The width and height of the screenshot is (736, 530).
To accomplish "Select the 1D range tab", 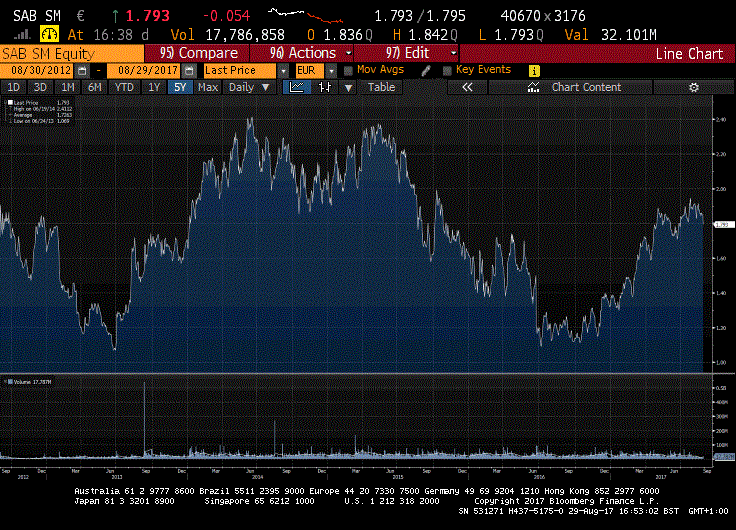I will click(13, 87).
